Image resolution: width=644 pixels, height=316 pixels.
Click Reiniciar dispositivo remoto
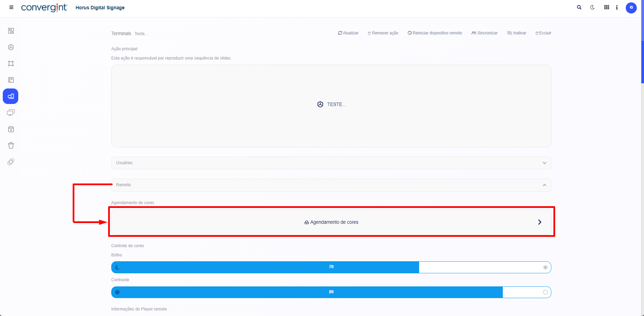coord(435,33)
